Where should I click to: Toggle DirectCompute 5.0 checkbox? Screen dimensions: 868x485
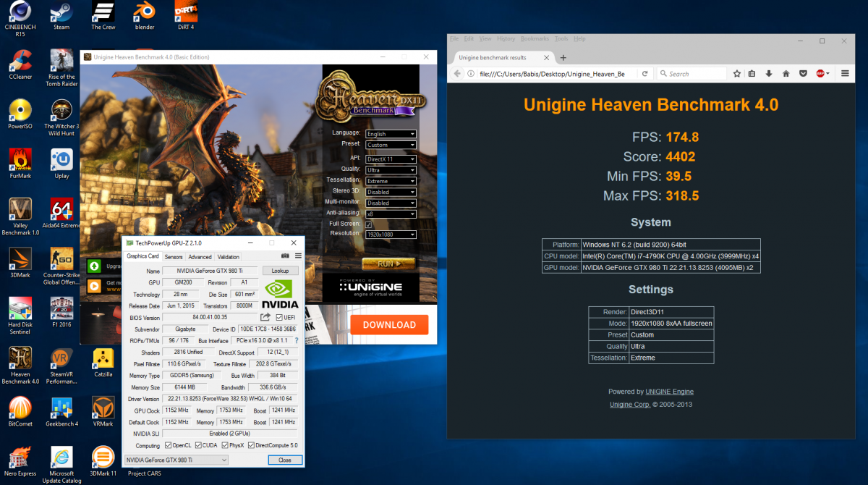point(251,446)
